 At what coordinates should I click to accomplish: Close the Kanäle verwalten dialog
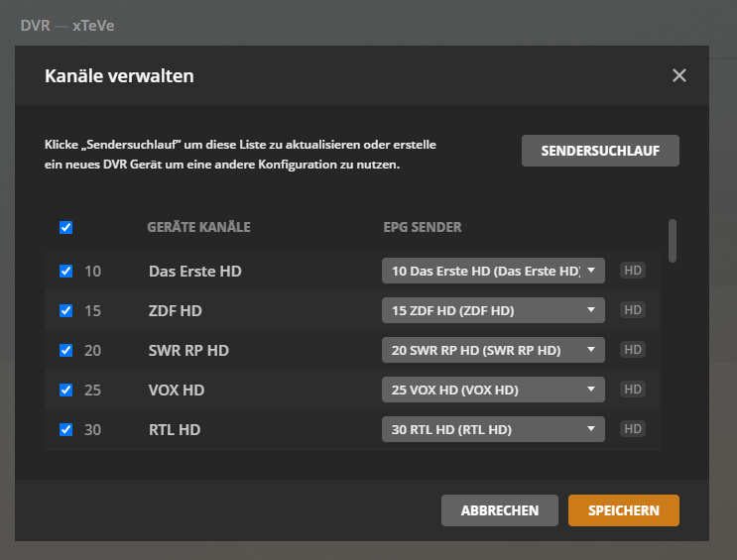(x=679, y=76)
